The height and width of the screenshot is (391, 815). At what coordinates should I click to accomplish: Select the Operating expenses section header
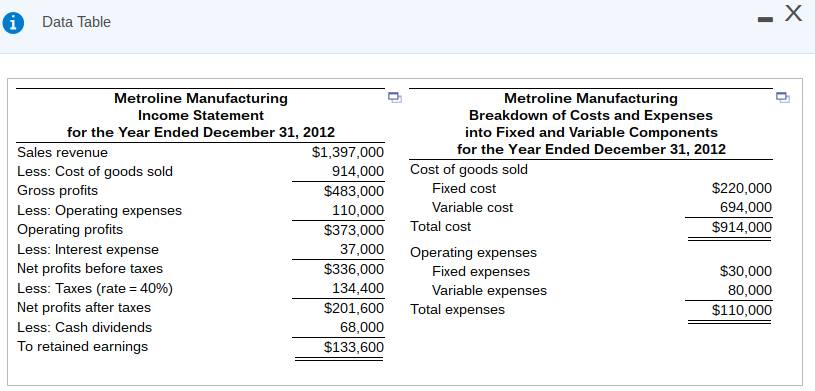pyautogui.click(x=474, y=253)
